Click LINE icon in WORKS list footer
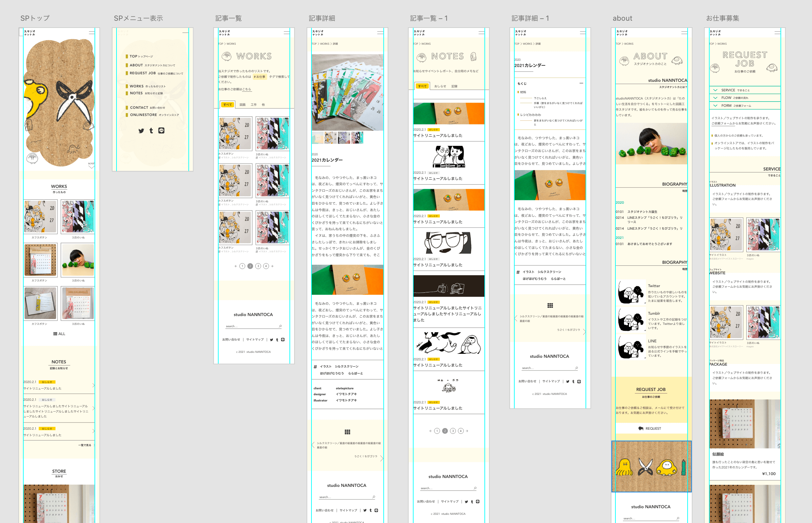The height and width of the screenshot is (523, 812). coord(283,340)
